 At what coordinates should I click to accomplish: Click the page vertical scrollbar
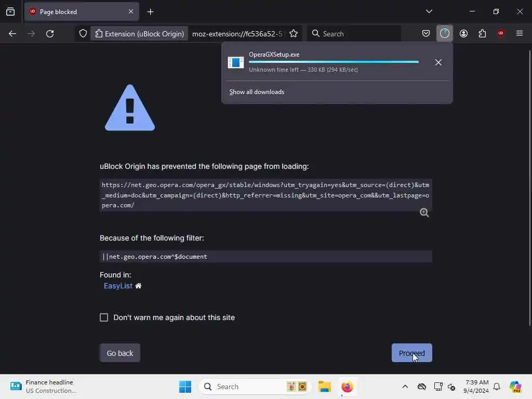point(529,188)
